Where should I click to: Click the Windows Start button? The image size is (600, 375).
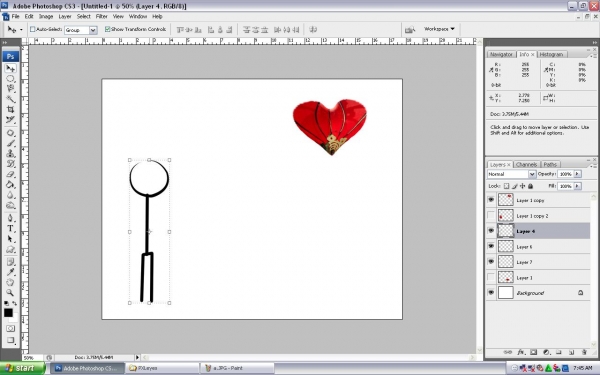[x=22, y=368]
